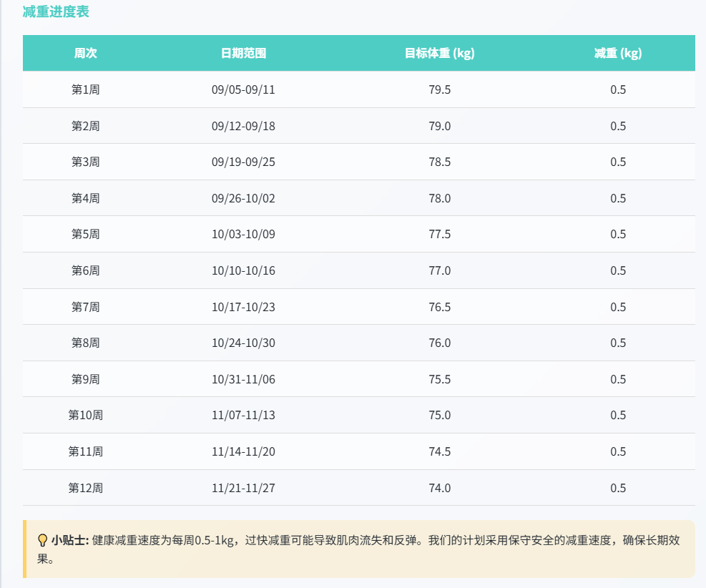Select date range 11/07-11/13
Viewport: 706px width, 588px height.
point(243,415)
